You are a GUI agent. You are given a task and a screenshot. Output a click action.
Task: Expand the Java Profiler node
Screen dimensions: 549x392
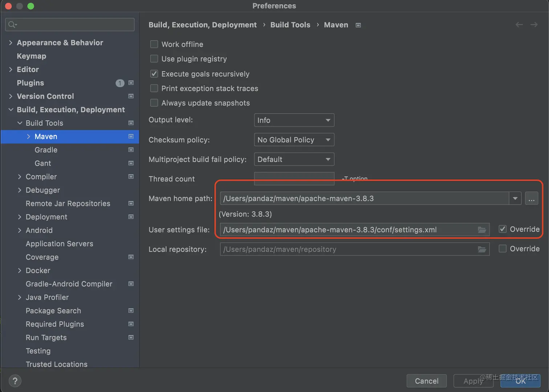pos(20,297)
